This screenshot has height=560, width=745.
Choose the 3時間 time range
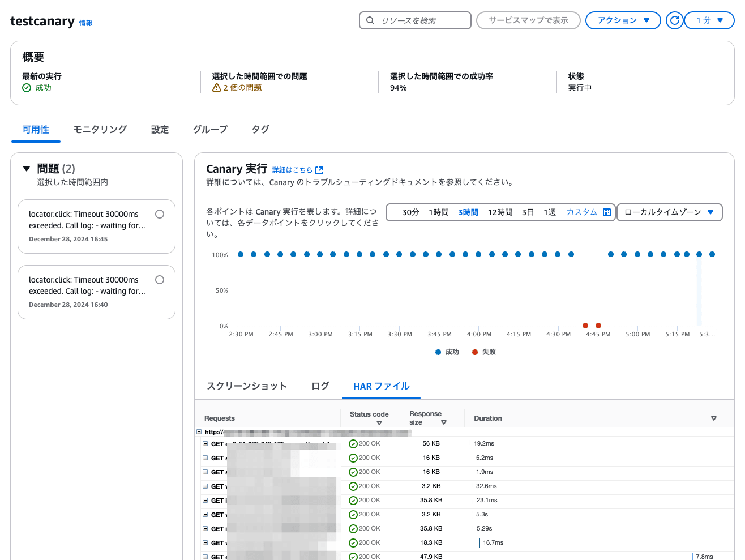[468, 212]
